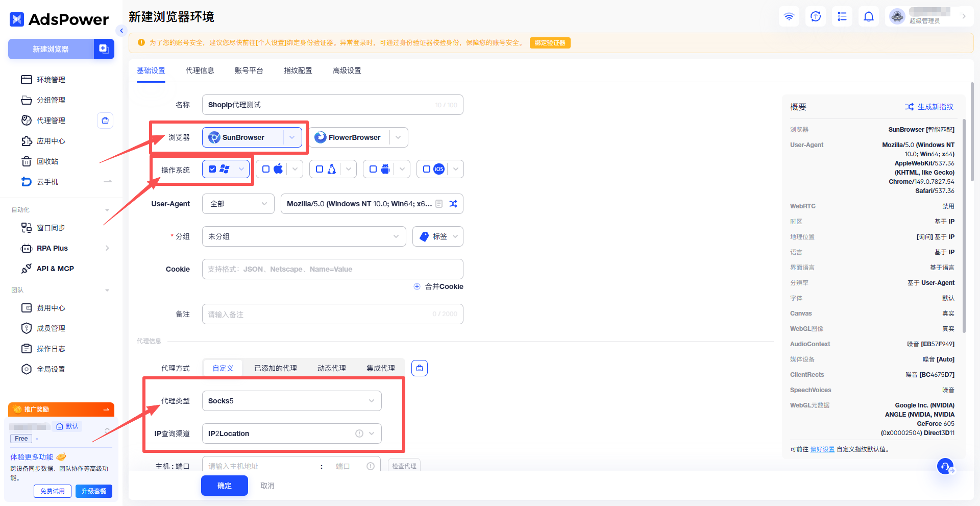Expand the SunBrowser version dropdown
This screenshot has height=506, width=980.
[292, 137]
